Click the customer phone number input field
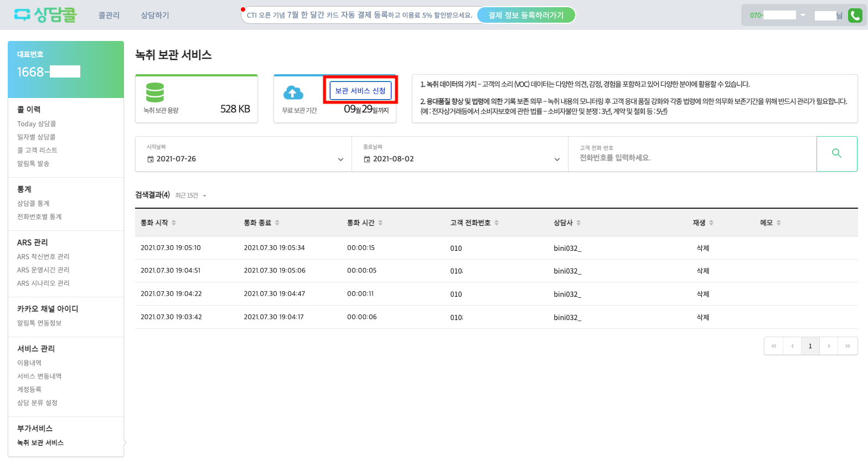 pyautogui.click(x=692, y=158)
